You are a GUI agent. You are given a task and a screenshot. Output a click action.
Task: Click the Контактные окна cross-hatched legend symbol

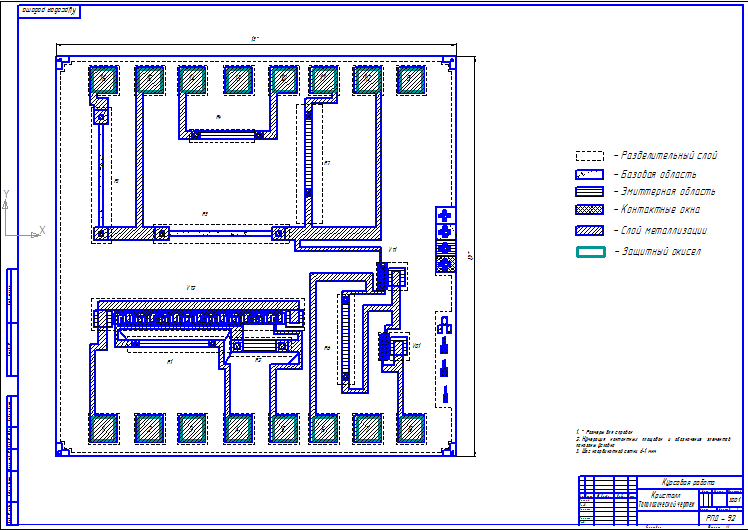point(590,209)
